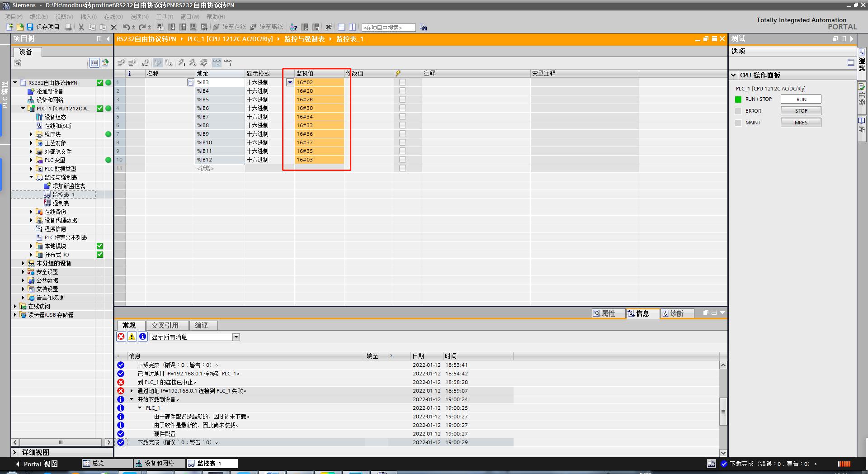Image resolution: width=868 pixels, height=474 pixels.
Task: Click the show overview icon in project tree toolbar
Action: coord(94,63)
